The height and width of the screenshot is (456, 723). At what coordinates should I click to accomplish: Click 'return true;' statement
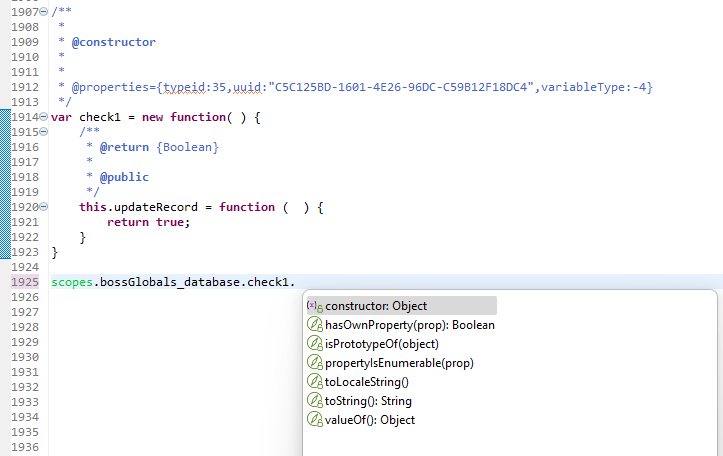coord(148,222)
